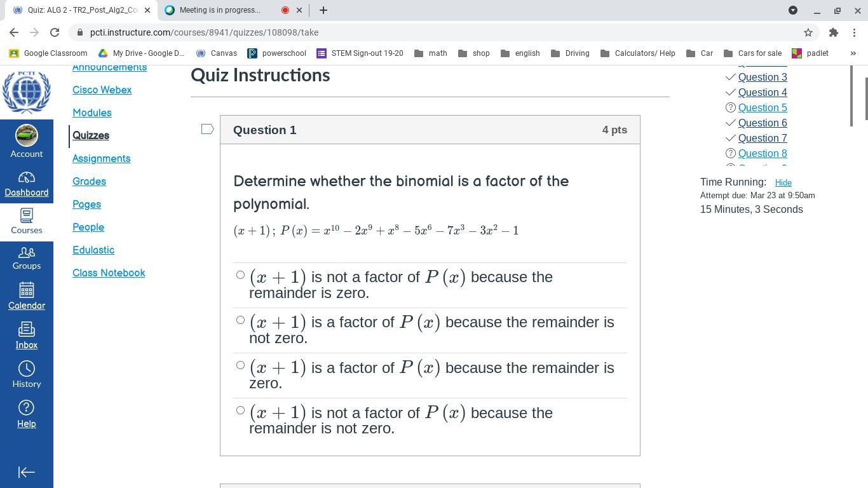Open the tab search dropdown arrow
The width and height of the screenshot is (868, 488).
[x=793, y=10]
